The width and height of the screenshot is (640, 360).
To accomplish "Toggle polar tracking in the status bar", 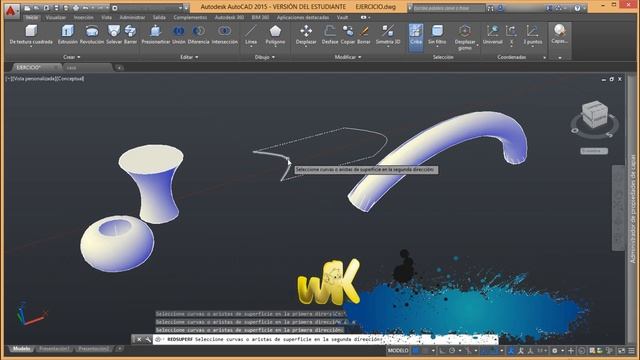I will (452, 351).
